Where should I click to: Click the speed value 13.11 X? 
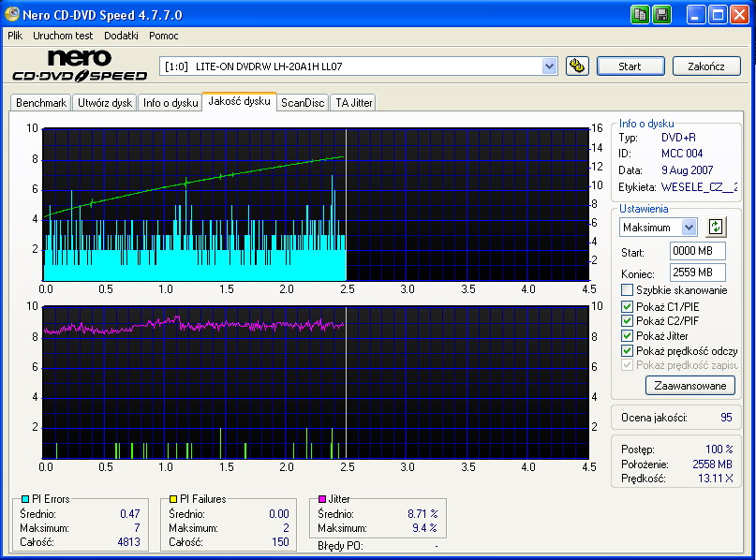(716, 479)
